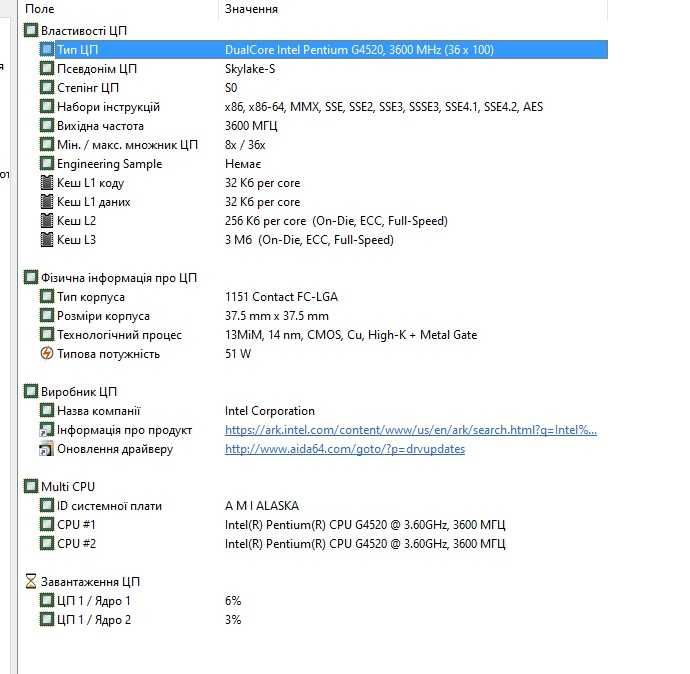Click the icon next to Виробник ЦП

(x=31, y=392)
